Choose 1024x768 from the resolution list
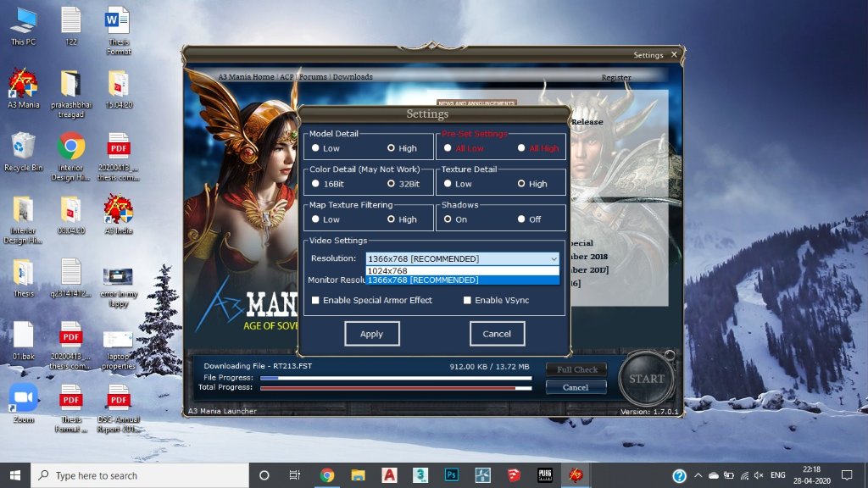This screenshot has width=868, height=488. click(x=462, y=270)
